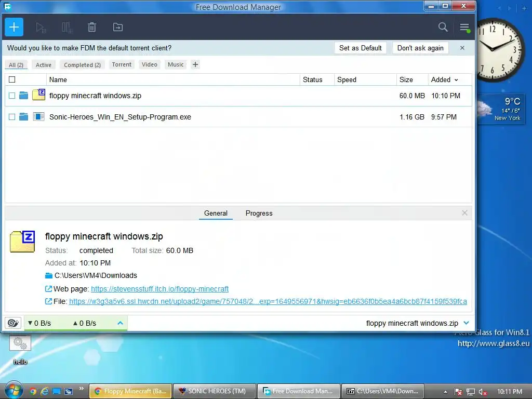The image size is (532, 399).
Task: Select the Video filter tab
Action: [149, 64]
